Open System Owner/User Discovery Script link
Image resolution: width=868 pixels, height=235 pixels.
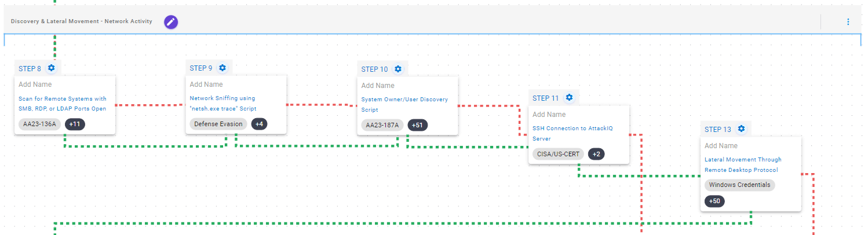point(404,104)
